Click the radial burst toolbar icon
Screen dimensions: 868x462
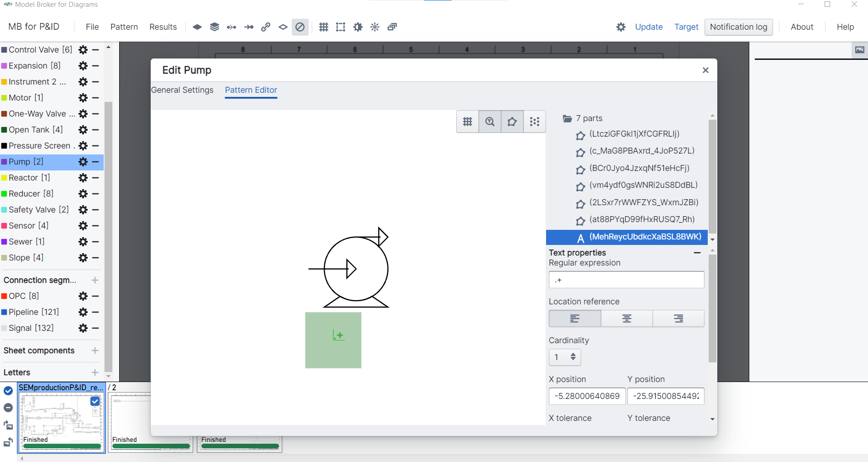[375, 27]
